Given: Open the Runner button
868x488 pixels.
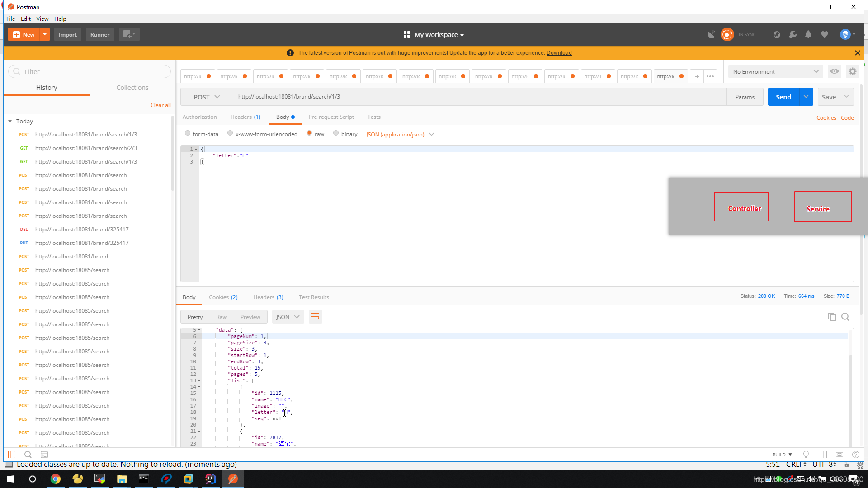Looking at the screenshot, I should point(100,34).
